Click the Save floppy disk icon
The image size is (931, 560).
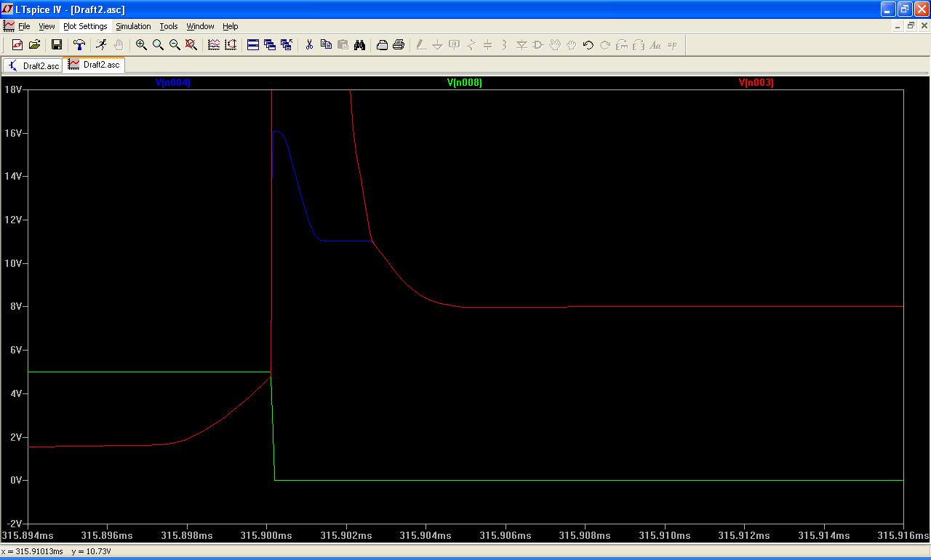(x=56, y=45)
